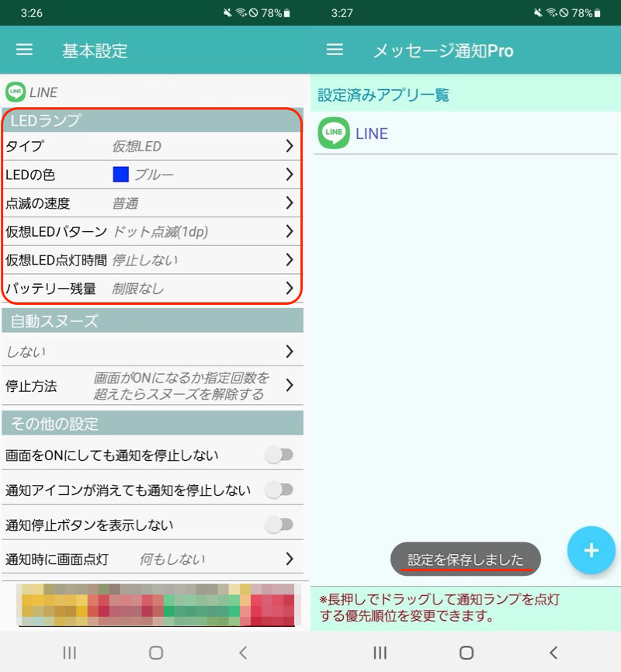Toggle 通知停止ボタンを表示しない switch
Screen dimensions: 621x672
click(x=279, y=525)
